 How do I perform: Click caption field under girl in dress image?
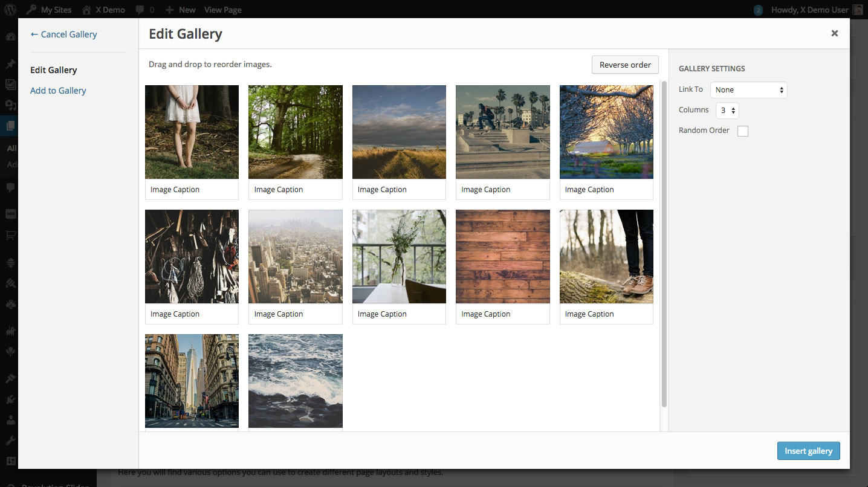[192, 189]
